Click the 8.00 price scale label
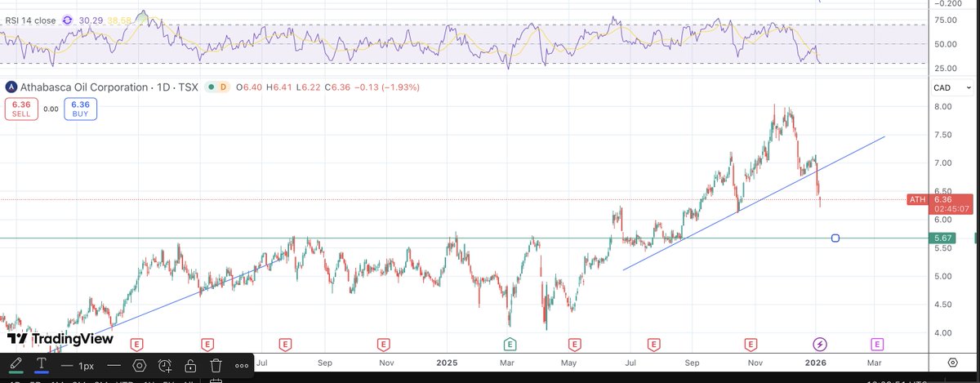Viewport: 980px width, 383px height. (944, 107)
